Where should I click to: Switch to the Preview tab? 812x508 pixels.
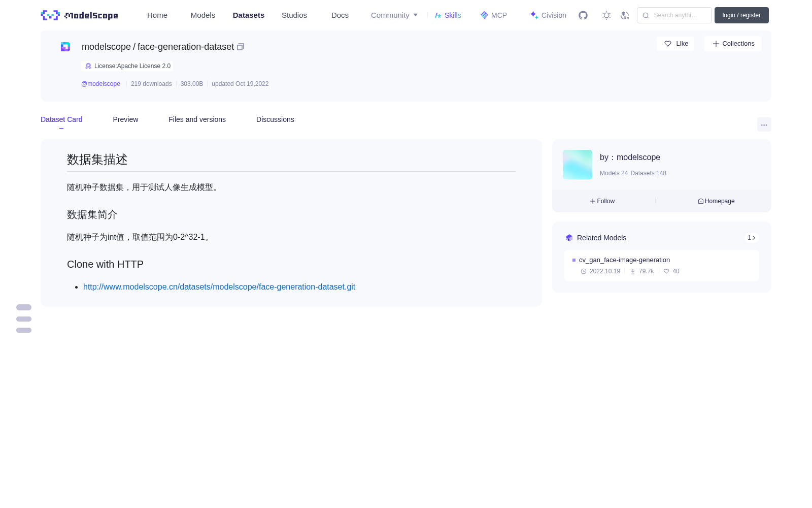pyautogui.click(x=125, y=119)
